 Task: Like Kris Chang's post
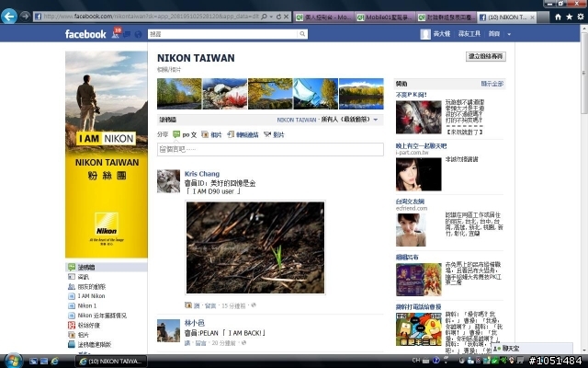point(197,305)
